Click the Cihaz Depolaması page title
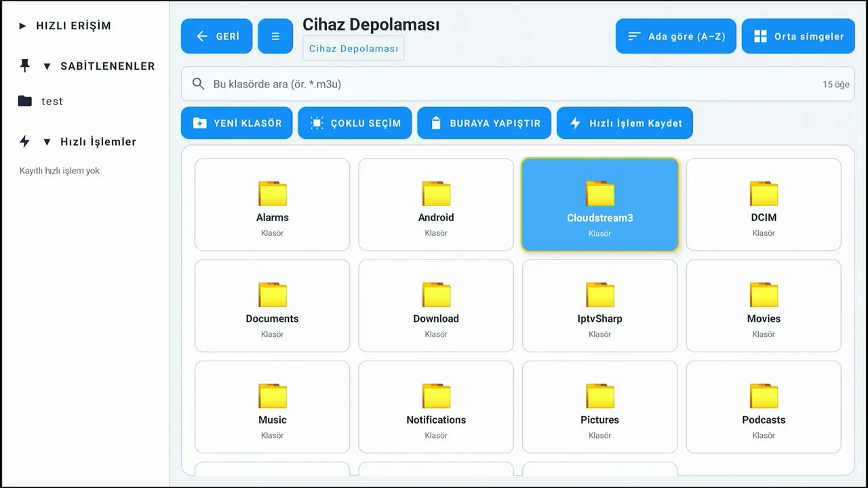Viewport: 868px width, 488px height. point(371,25)
